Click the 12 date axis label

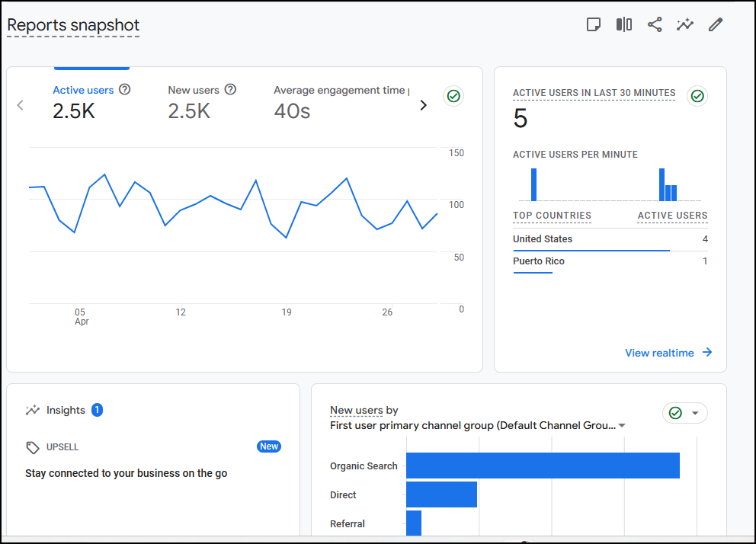point(181,312)
